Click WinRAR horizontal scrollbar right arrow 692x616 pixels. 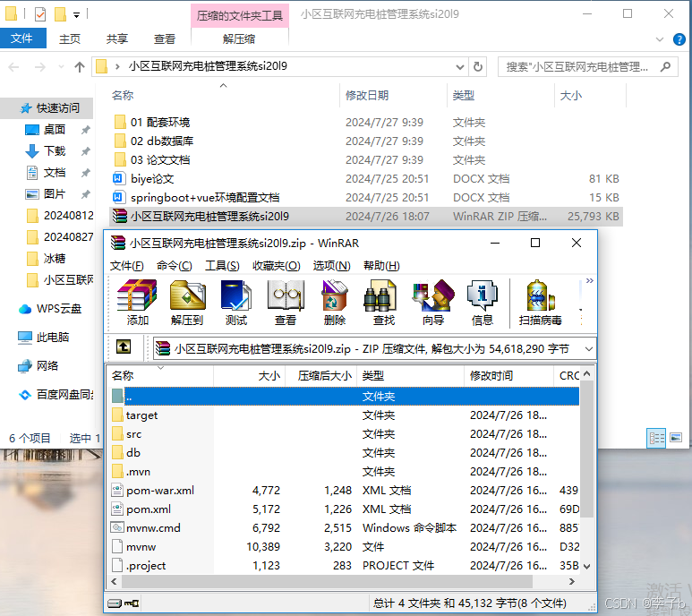(x=572, y=582)
